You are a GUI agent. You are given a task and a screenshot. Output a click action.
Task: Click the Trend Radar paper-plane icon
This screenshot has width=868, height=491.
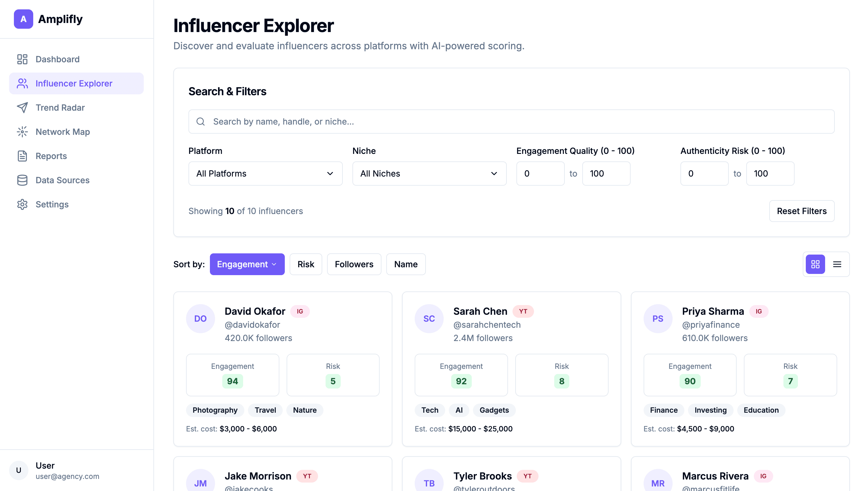[x=22, y=108]
